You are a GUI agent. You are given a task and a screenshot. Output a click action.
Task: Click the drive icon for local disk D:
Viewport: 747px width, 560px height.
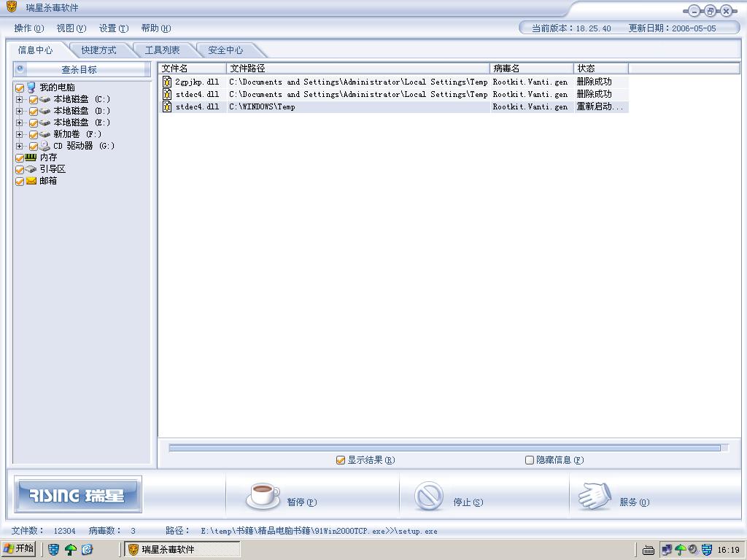pos(44,111)
